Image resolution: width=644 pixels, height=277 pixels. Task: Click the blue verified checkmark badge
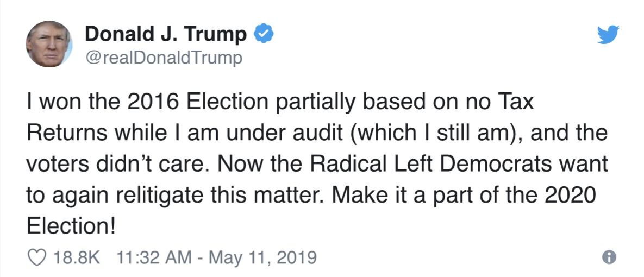tap(264, 34)
